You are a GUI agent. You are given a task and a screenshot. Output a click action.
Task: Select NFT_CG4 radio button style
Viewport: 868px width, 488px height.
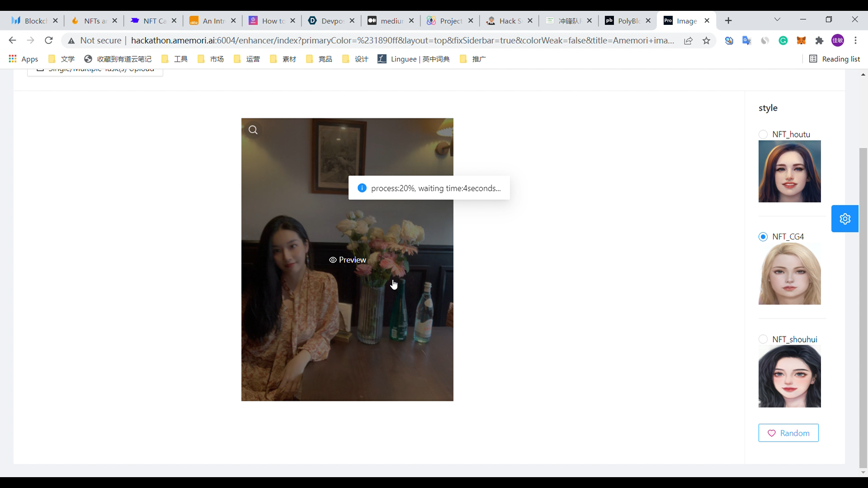[763, 237]
